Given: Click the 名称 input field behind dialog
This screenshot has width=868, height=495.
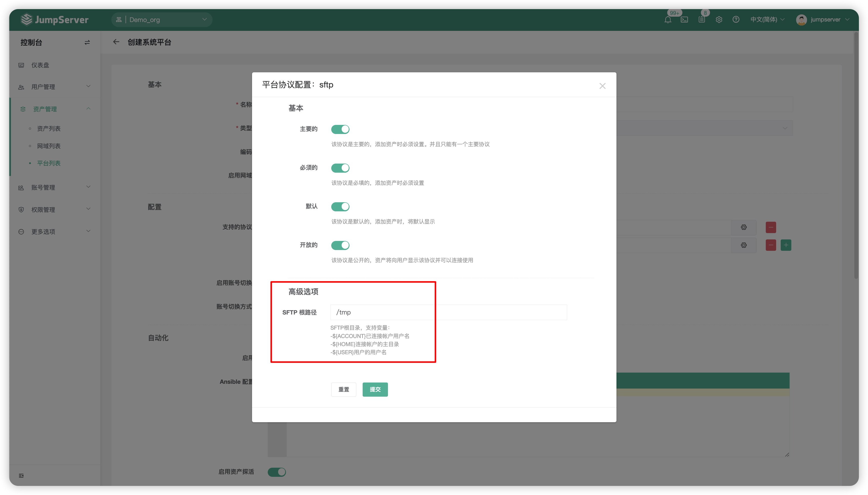Looking at the screenshot, I should point(704,104).
